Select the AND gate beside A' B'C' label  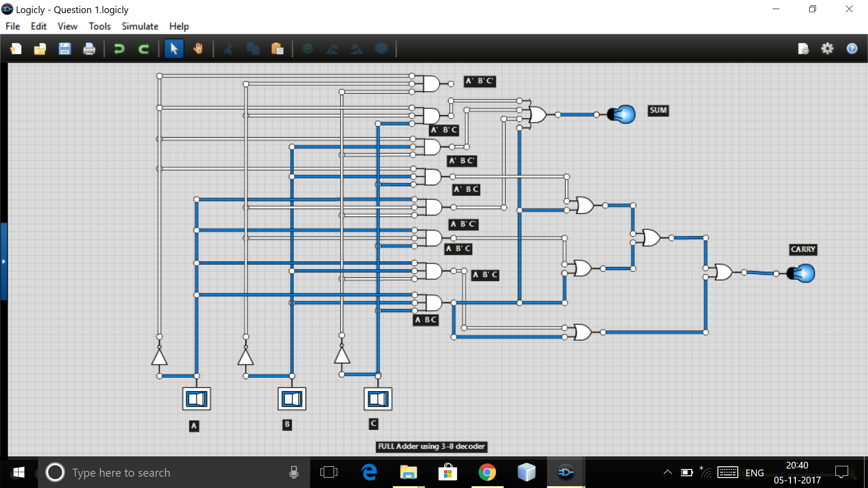(431, 84)
